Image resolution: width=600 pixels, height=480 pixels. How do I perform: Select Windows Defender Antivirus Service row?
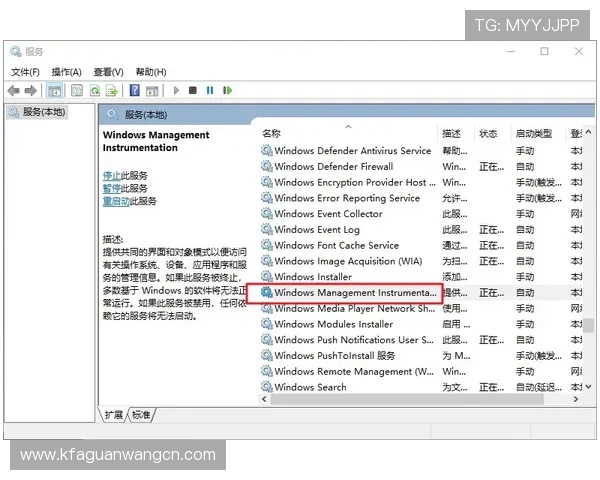click(421, 150)
